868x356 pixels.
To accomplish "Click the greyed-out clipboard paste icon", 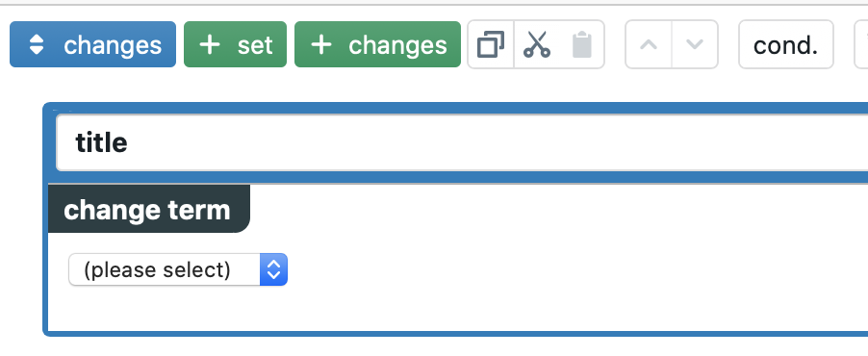I will pyautogui.click(x=582, y=44).
